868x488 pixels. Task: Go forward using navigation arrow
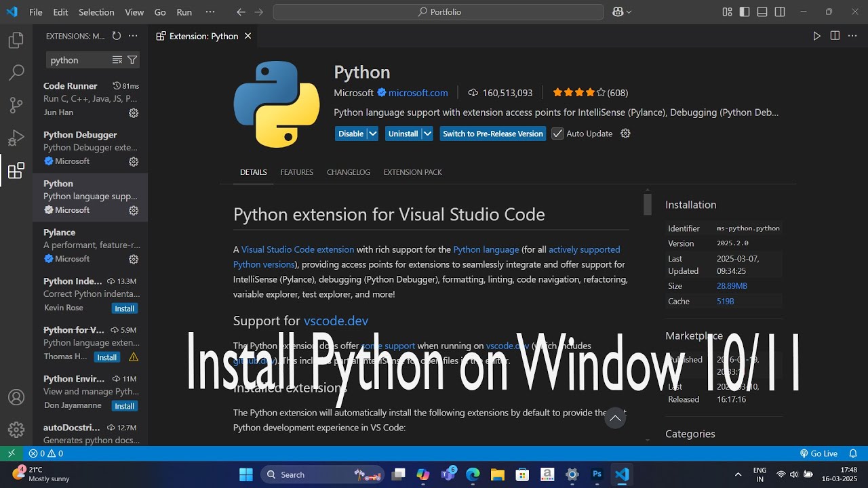coord(258,12)
